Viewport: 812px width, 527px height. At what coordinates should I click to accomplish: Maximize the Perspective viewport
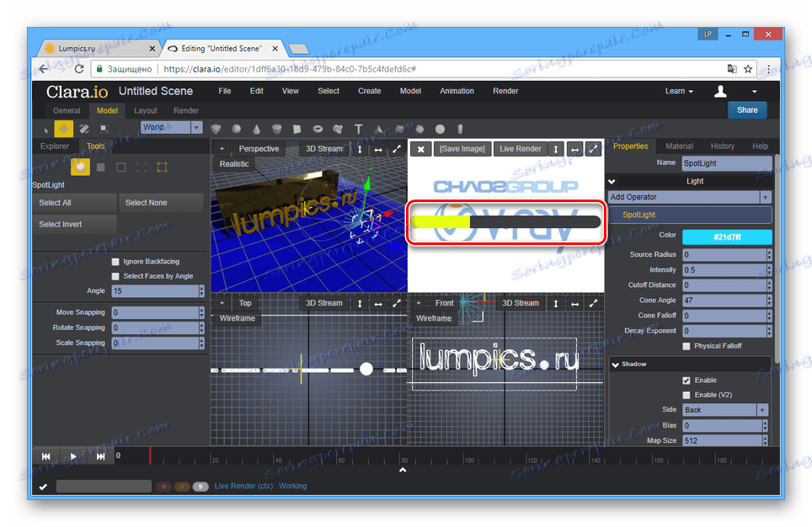[397, 149]
